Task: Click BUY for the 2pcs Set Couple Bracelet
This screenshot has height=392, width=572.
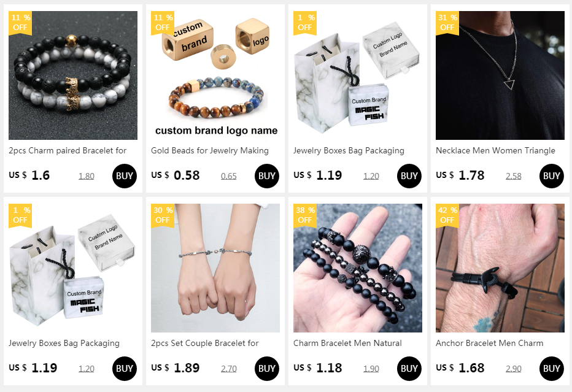Action: pos(266,368)
